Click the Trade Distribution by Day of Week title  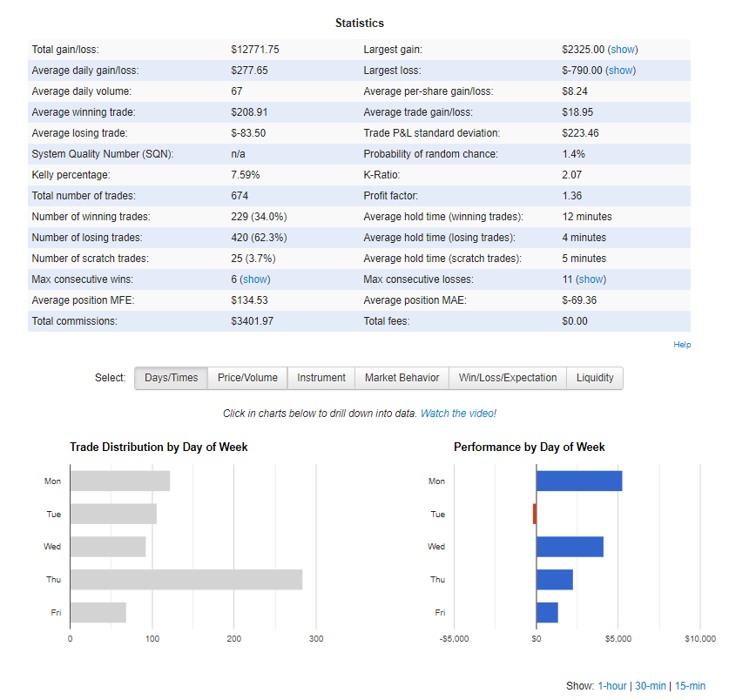coord(159,448)
